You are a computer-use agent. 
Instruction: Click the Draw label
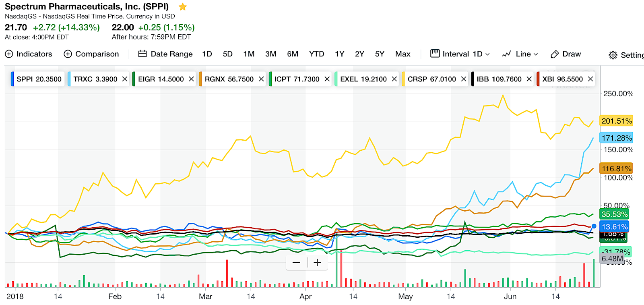pyautogui.click(x=572, y=54)
